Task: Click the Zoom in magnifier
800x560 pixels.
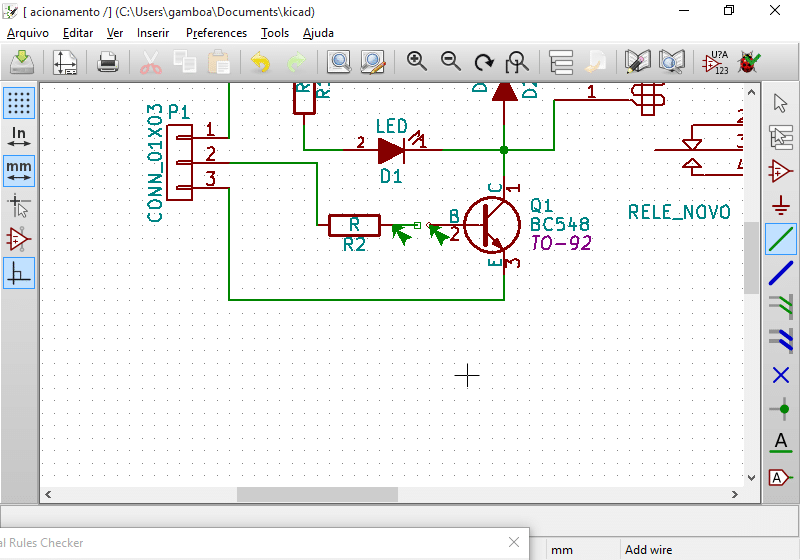Action: 417,62
